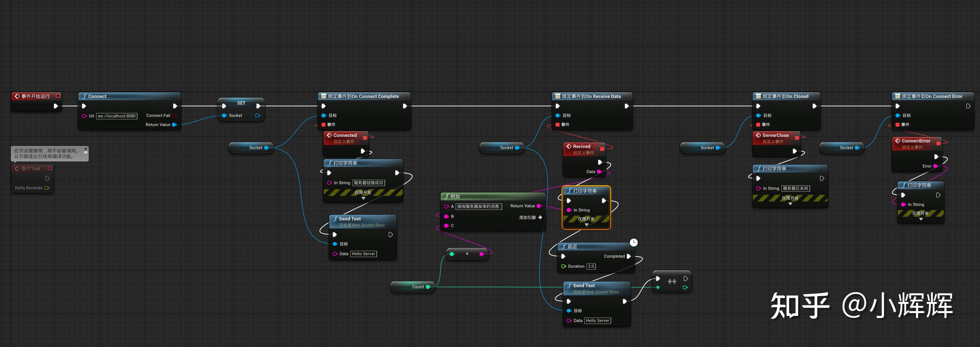Select Socket variable node left of Recived
Screen dimensions: 980x347
[x=502, y=148]
